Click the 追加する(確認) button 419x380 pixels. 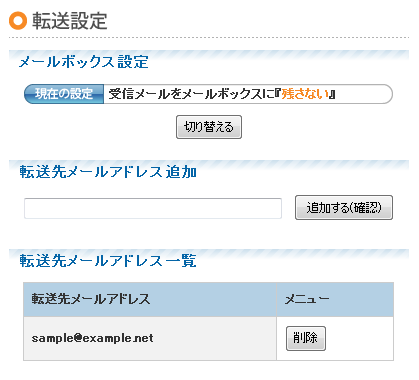click(344, 207)
